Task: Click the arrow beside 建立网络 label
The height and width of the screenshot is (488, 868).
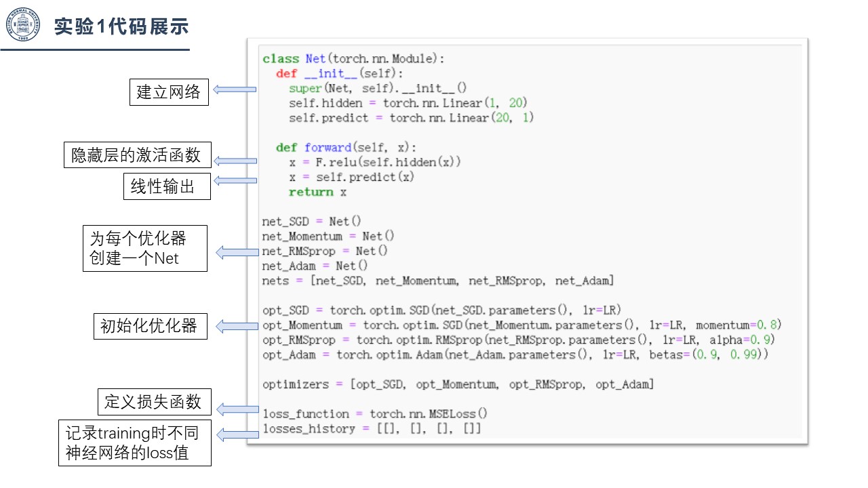Action: tap(235, 89)
